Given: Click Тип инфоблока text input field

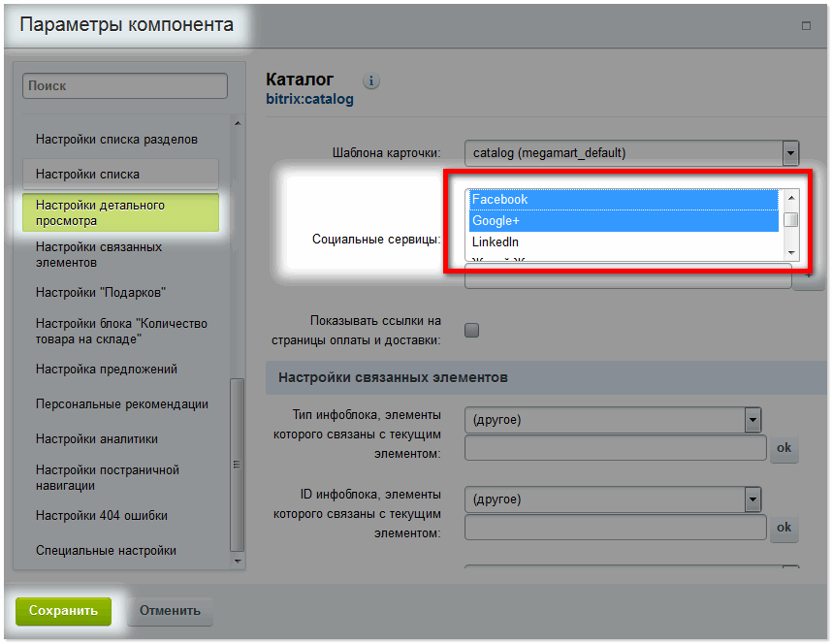Looking at the screenshot, I should click(616, 448).
